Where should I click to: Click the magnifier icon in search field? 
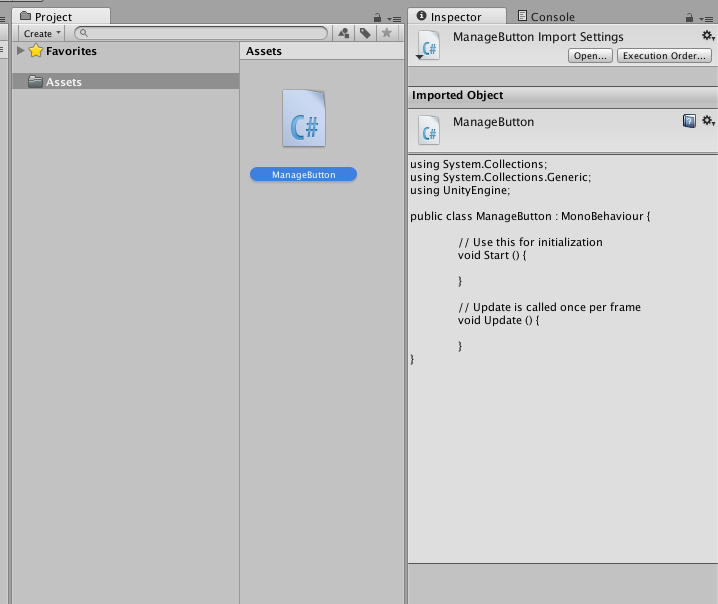click(83, 33)
